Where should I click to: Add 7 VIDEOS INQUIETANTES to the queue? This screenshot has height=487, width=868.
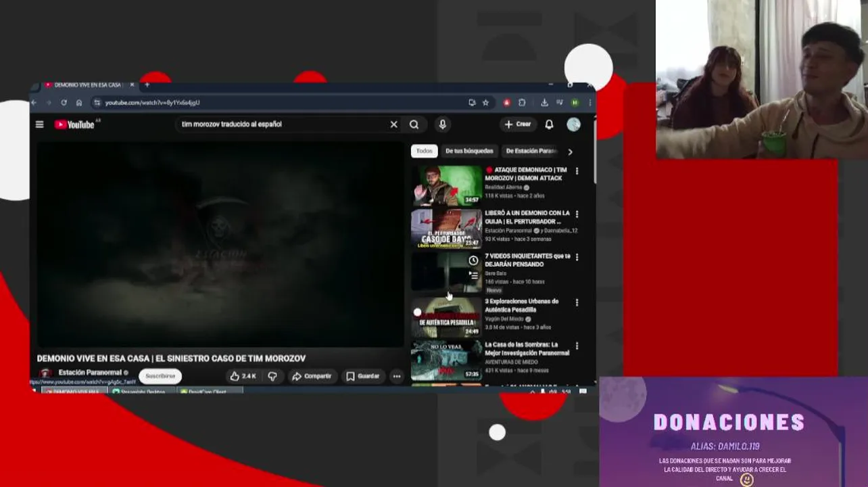tap(473, 275)
